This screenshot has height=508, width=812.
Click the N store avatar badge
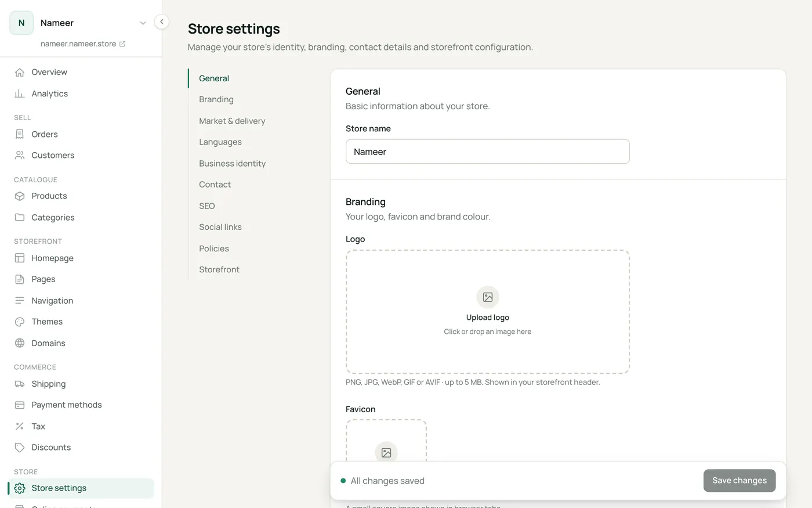coord(21,23)
